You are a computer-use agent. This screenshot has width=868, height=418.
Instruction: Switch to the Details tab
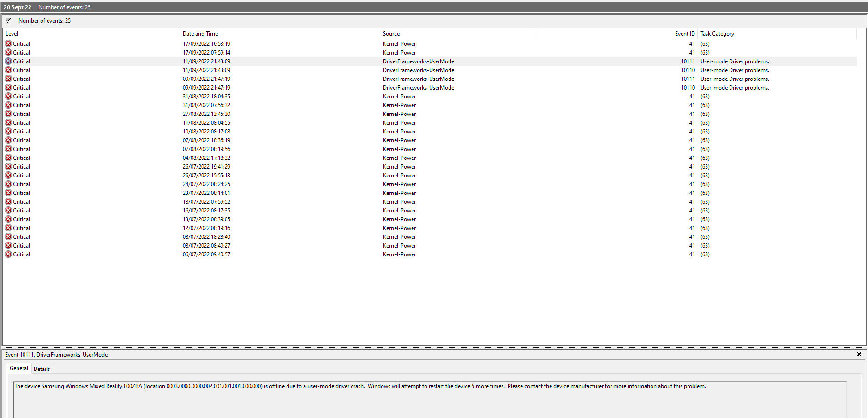click(42, 369)
